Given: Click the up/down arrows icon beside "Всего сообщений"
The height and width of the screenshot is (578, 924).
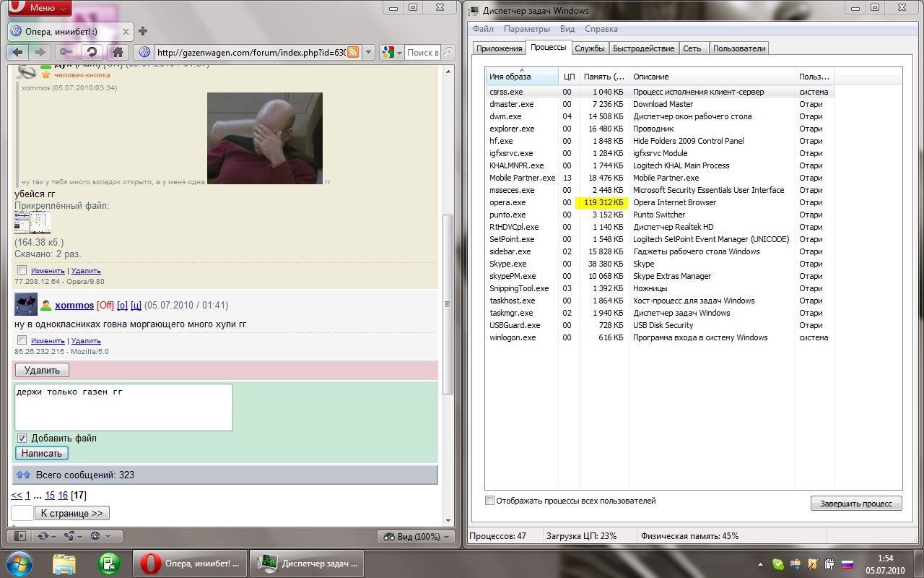Looking at the screenshot, I should coord(23,475).
